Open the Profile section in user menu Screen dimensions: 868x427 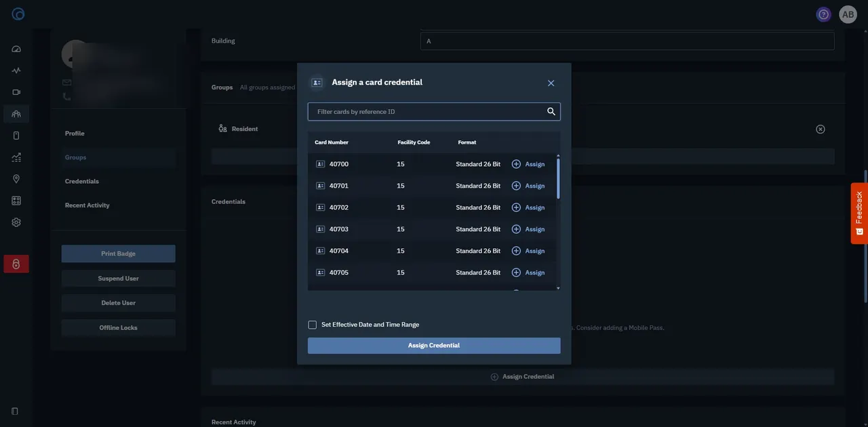[75, 134]
